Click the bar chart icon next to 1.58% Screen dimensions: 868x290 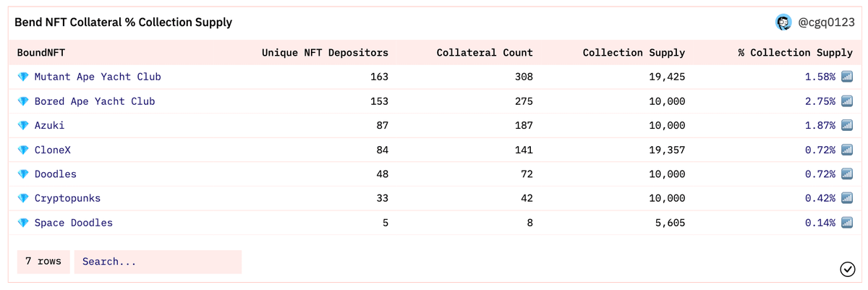[847, 77]
